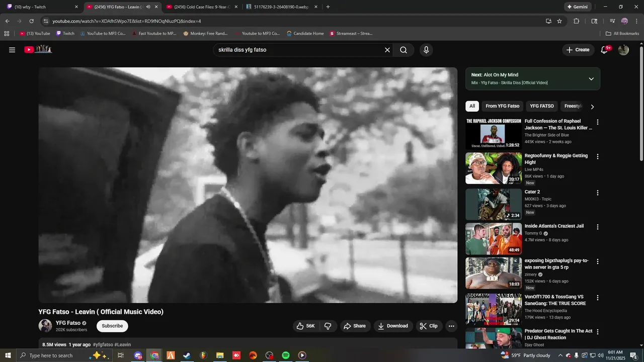
Task: Open Chrome tab search dropdown
Action: pos(595,21)
